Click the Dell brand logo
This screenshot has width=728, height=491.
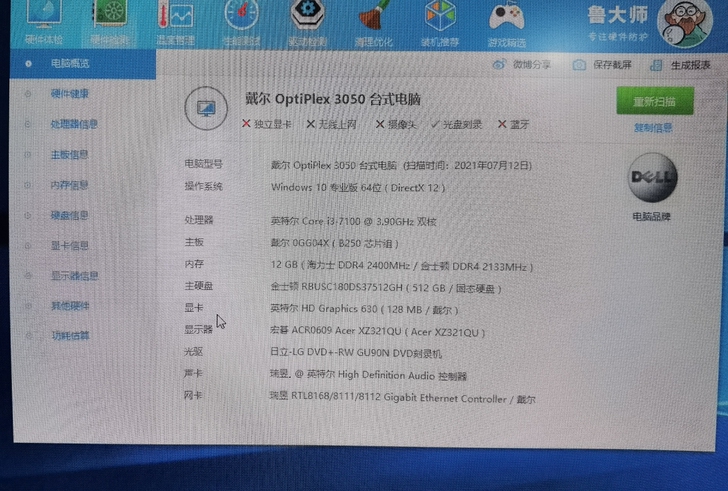point(652,177)
